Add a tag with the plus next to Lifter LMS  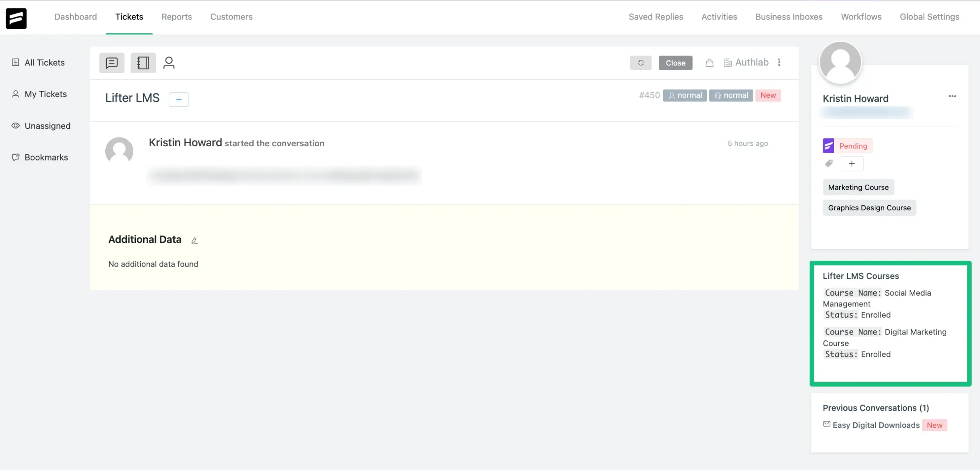pos(179,100)
